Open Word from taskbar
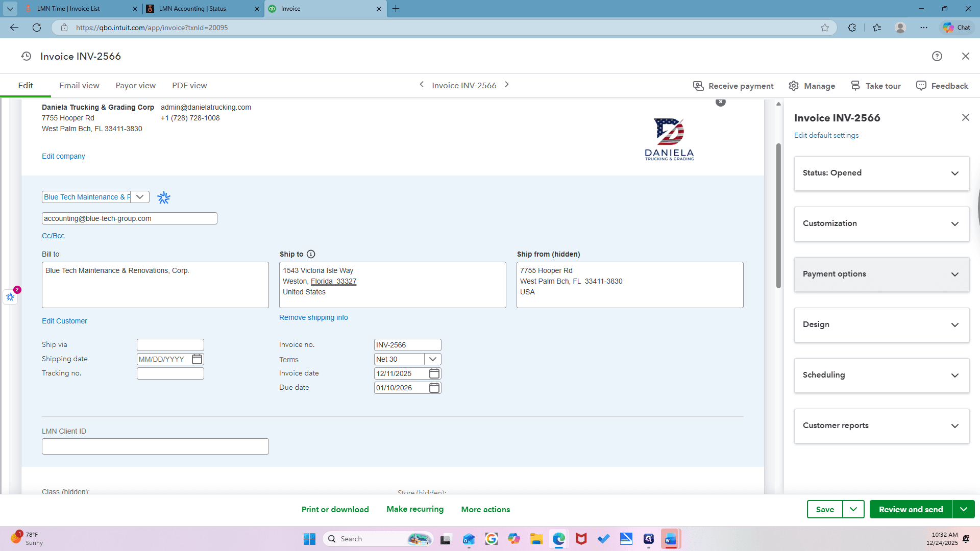The width and height of the screenshot is (980, 551). pyautogui.click(x=671, y=539)
